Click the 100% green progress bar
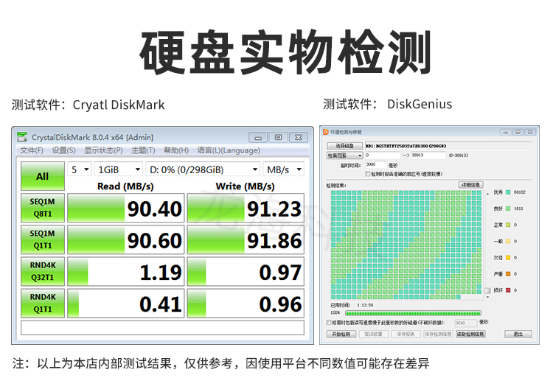Viewport: 553px width, 392px height. coord(413,313)
